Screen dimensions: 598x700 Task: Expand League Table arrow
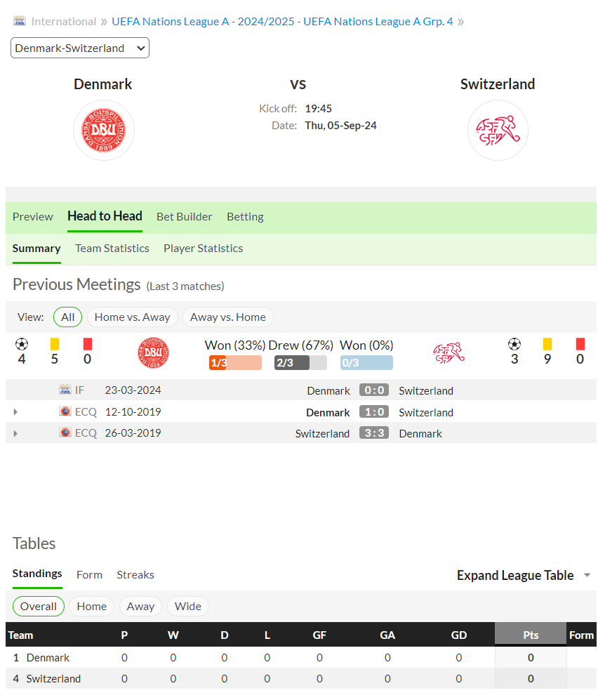(587, 575)
